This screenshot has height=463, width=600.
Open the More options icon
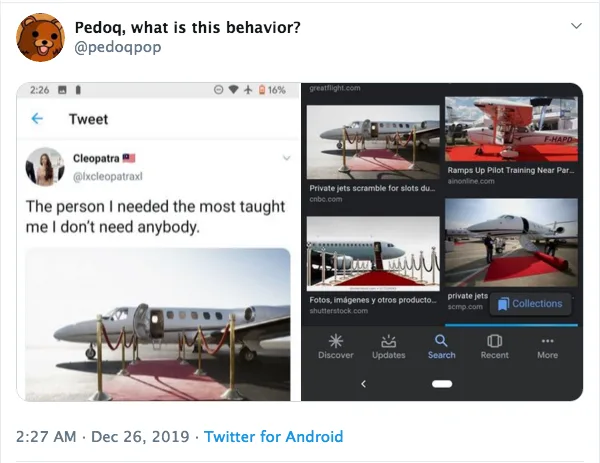(x=547, y=346)
